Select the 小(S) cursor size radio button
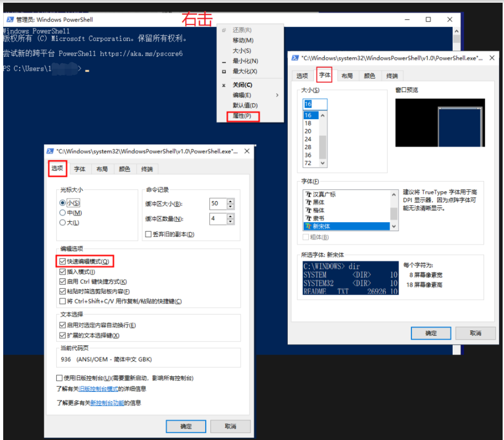The width and height of the screenshot is (504, 440). (x=62, y=203)
